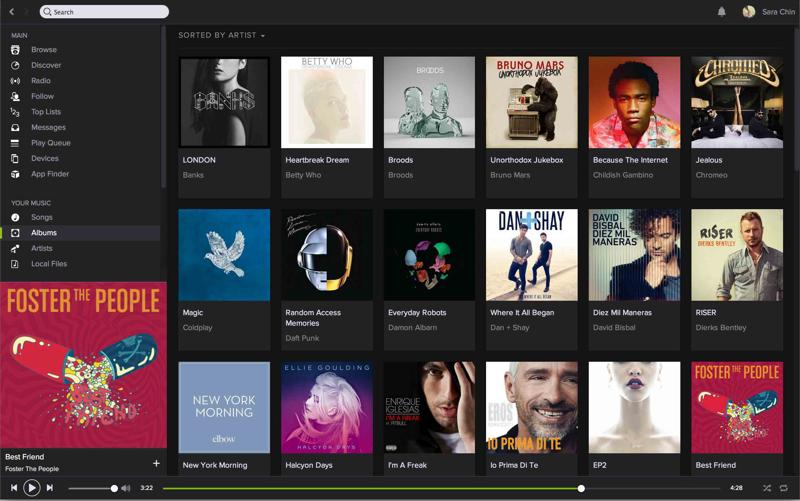Click the Dierks Bentley artist link
The width and height of the screenshot is (800, 501).
[721, 328]
